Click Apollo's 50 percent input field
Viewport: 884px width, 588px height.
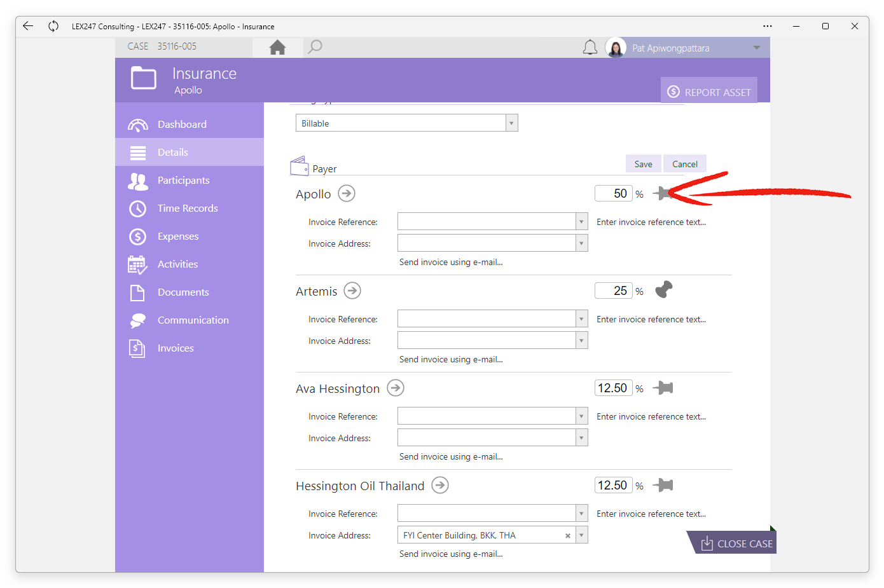pyautogui.click(x=614, y=193)
